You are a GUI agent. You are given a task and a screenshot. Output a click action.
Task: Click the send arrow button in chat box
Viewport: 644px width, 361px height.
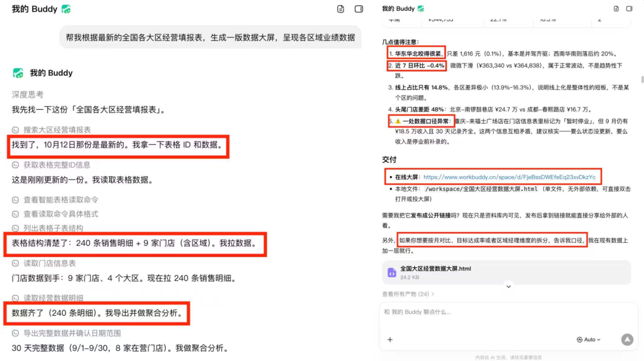pyautogui.click(x=627, y=340)
